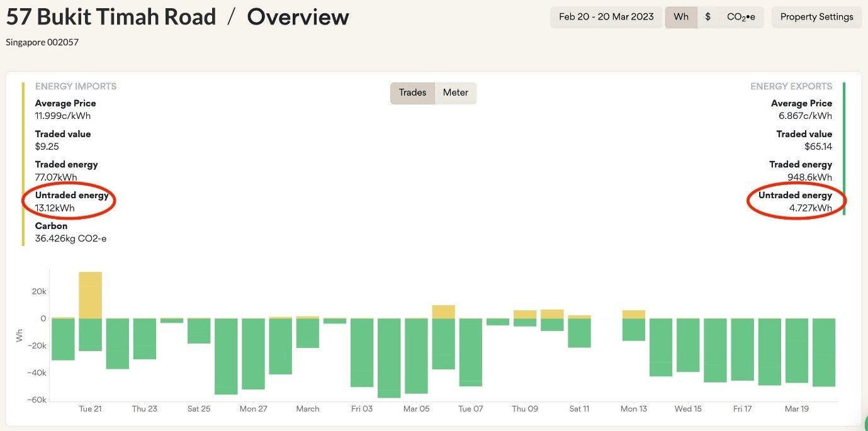Screen dimensions: 868x431
Task: Click the Overview breadcrumb title
Action: (x=298, y=17)
